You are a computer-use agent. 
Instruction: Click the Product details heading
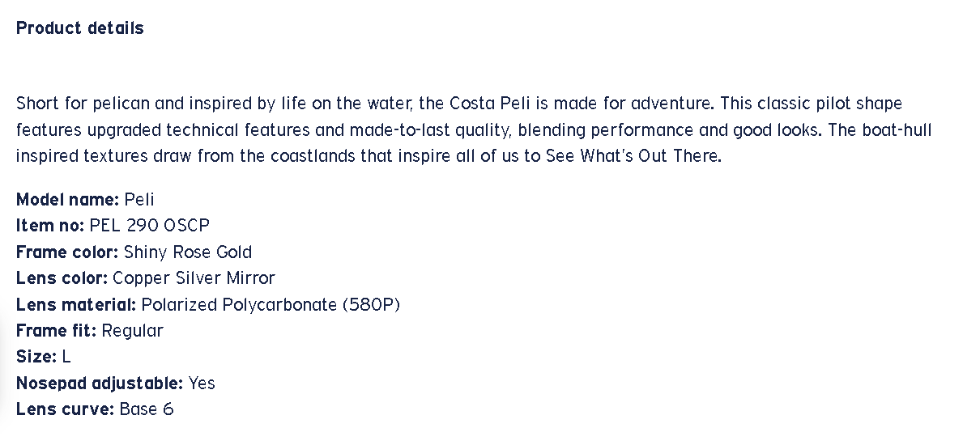[x=80, y=28]
